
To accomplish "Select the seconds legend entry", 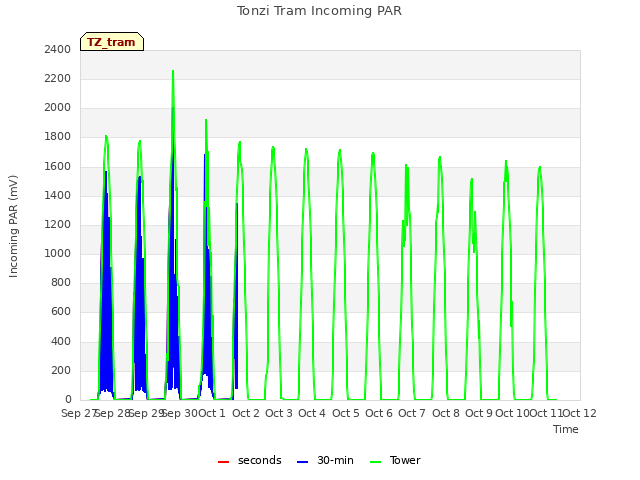I will (250, 460).
